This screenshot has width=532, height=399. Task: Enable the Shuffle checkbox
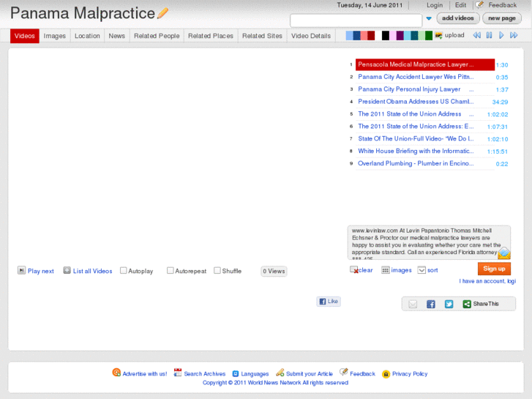point(217,271)
